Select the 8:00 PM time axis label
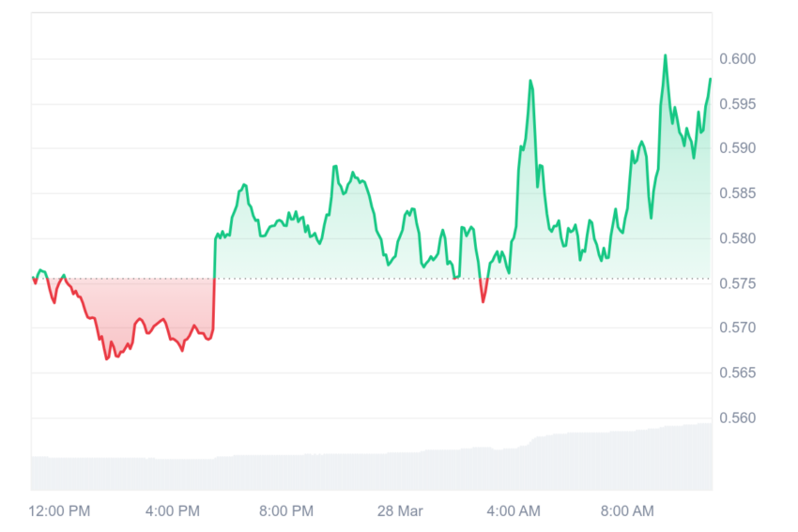 (286, 511)
